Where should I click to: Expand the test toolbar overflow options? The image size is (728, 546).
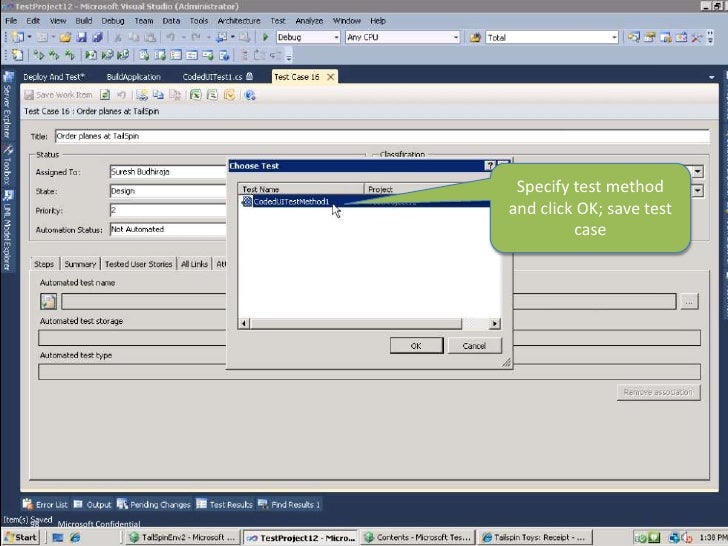click(x=289, y=57)
